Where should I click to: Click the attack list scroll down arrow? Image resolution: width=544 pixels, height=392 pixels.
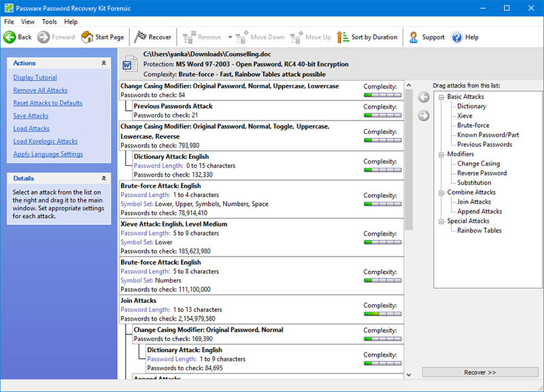409,374
